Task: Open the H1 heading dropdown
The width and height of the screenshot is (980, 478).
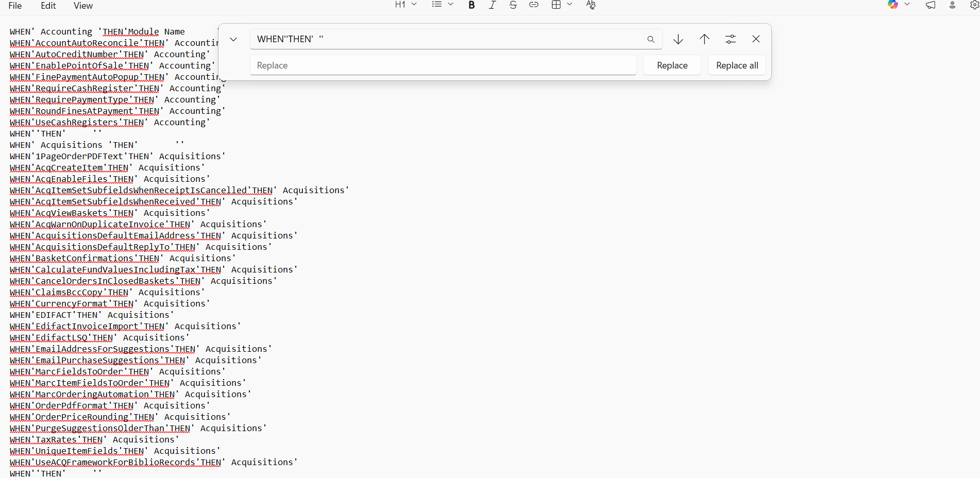Action: pos(405,5)
